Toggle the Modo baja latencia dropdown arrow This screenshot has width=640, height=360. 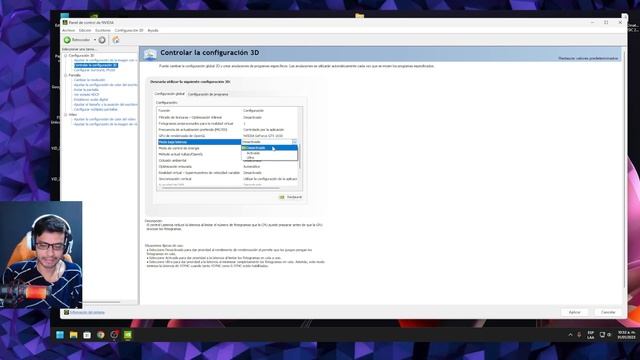[x=294, y=142]
